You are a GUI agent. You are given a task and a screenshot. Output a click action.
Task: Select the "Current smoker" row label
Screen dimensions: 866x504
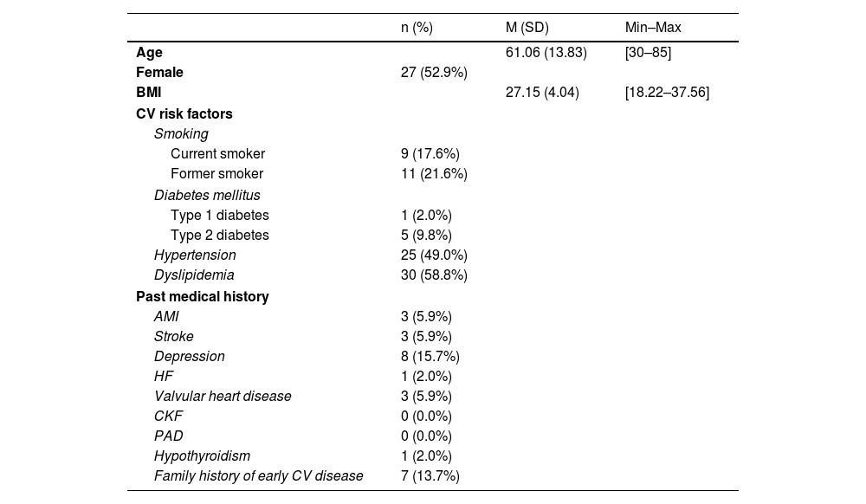[217, 154]
